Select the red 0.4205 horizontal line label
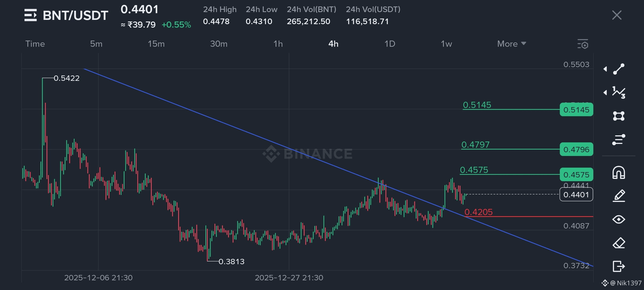 [478, 212]
